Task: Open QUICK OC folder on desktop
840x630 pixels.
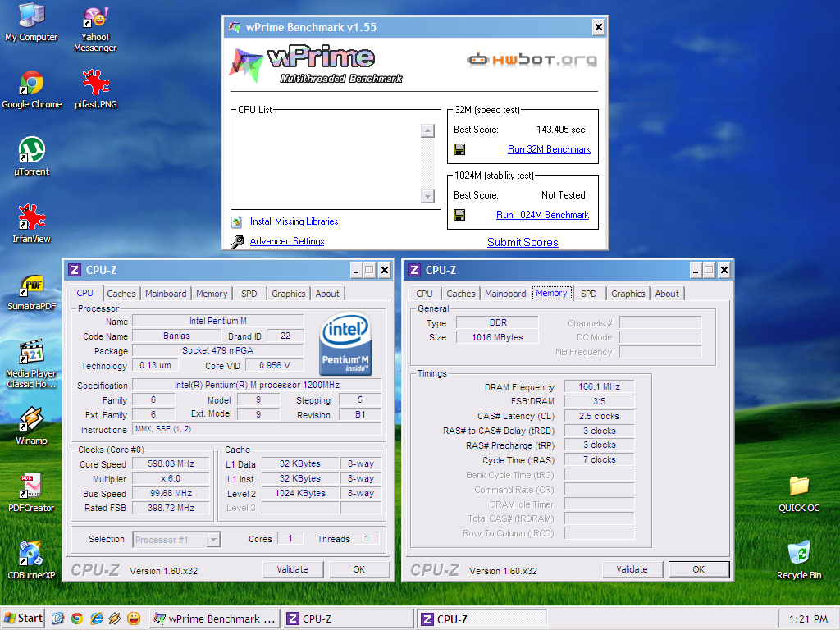Action: [799, 493]
